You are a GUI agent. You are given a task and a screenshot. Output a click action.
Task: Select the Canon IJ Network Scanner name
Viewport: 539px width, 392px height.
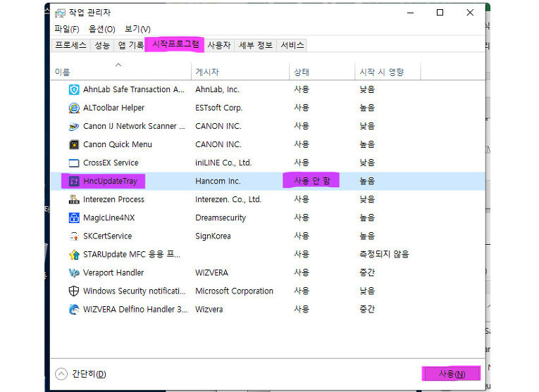(x=134, y=126)
